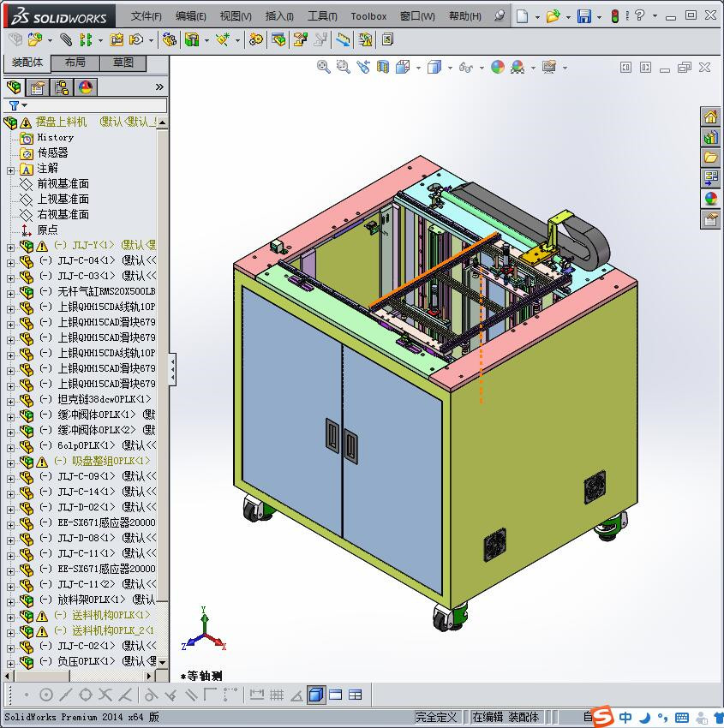Toggle the quadrant snap button

(86, 695)
